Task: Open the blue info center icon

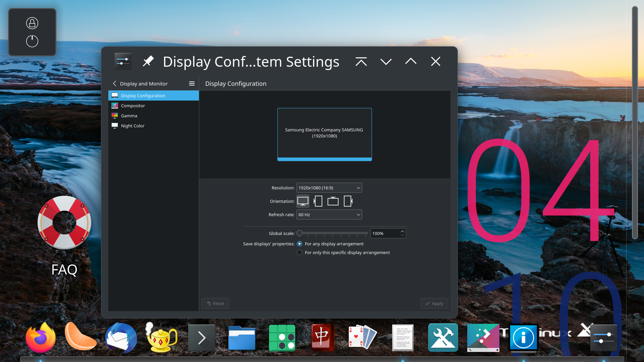Action: point(524,338)
